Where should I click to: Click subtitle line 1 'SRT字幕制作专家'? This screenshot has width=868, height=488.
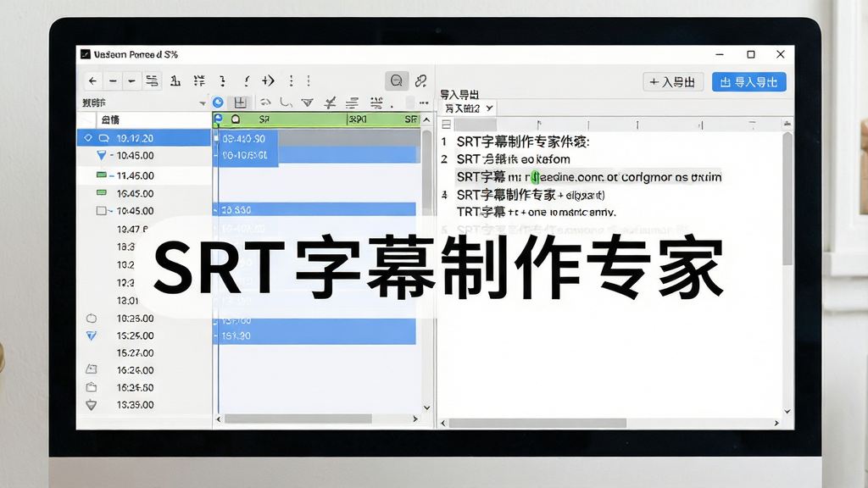coord(523,141)
